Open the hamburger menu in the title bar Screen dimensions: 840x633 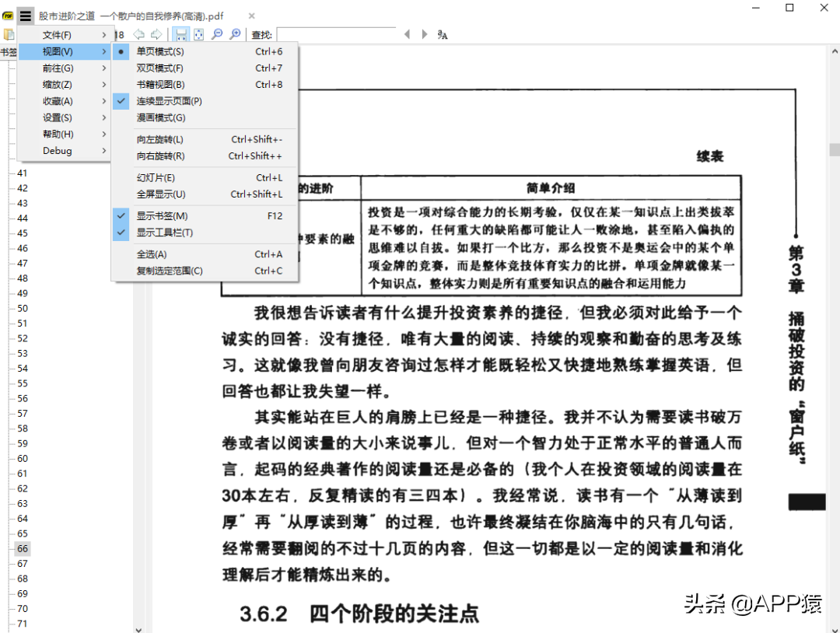(26, 15)
